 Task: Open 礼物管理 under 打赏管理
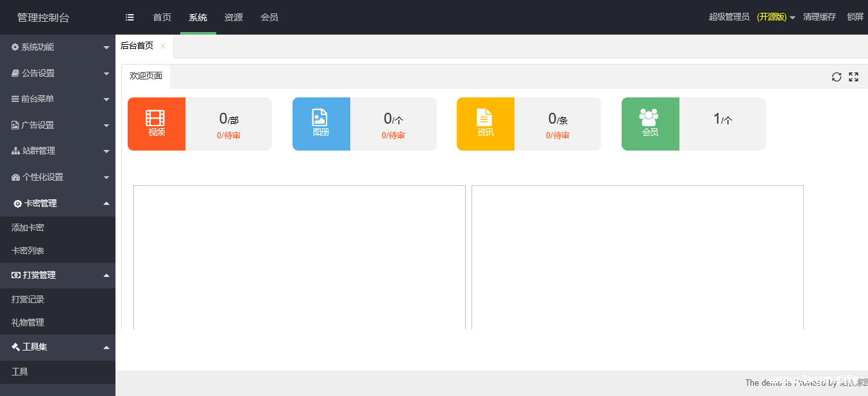28,323
